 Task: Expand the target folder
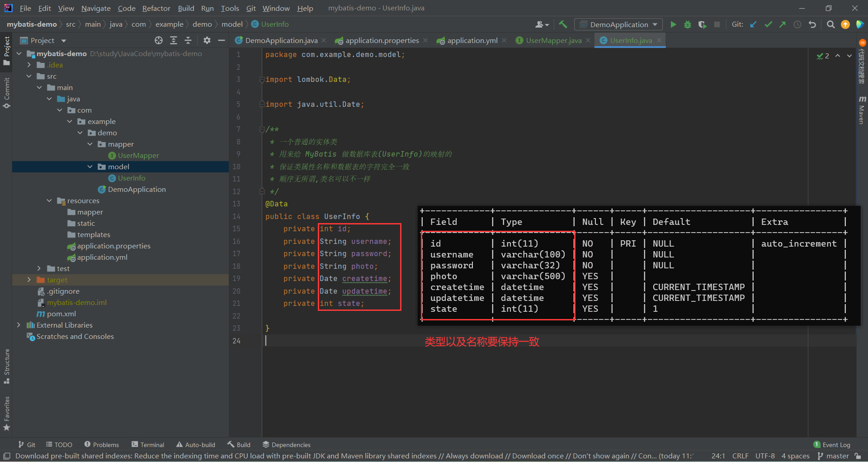(x=29, y=280)
